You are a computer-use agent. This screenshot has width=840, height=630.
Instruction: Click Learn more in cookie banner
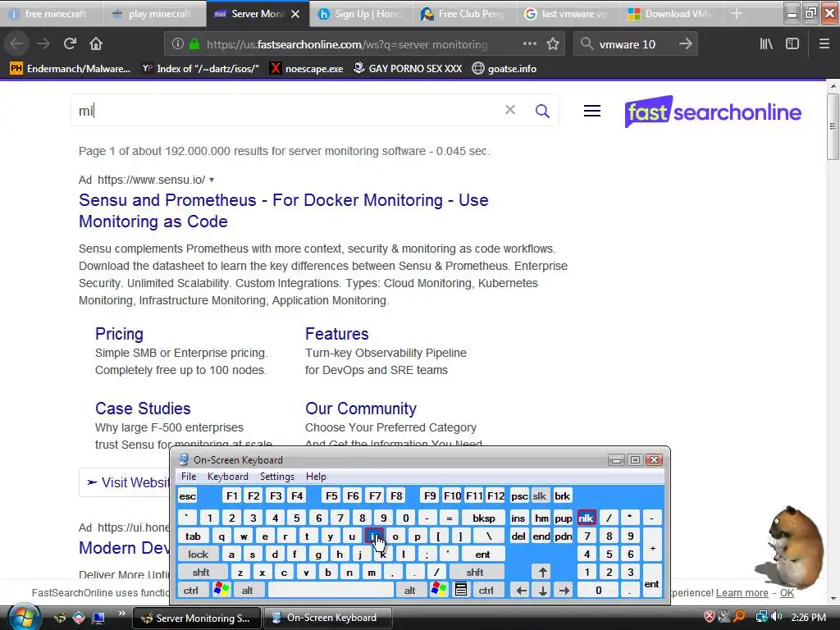pyautogui.click(x=742, y=593)
